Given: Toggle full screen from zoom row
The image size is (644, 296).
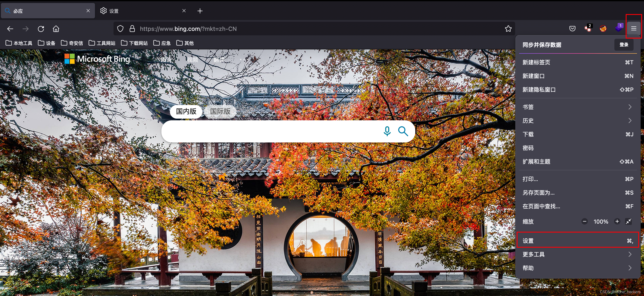Looking at the screenshot, I should 628,221.
